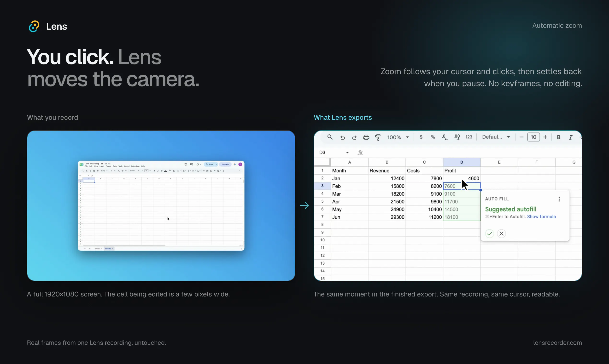The image size is (609, 364).
Task: Select the Paint format roller in the enlarged toolbar
Action: coord(378,137)
